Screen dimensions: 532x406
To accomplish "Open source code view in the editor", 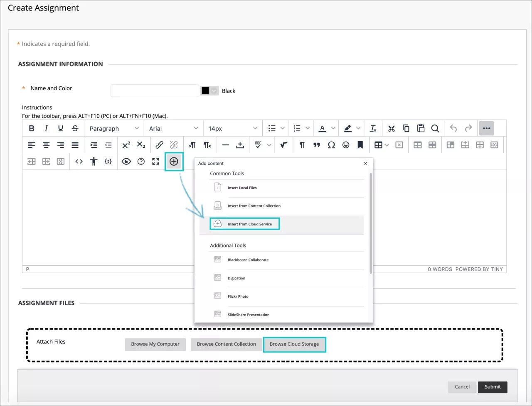I will (x=79, y=161).
